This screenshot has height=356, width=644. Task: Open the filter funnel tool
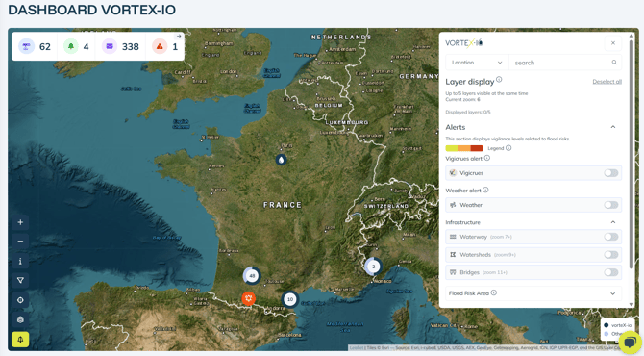click(20, 280)
